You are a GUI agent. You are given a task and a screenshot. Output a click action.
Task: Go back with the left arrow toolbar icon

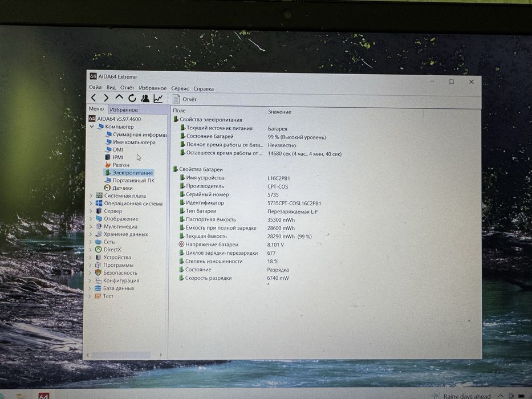(94, 98)
